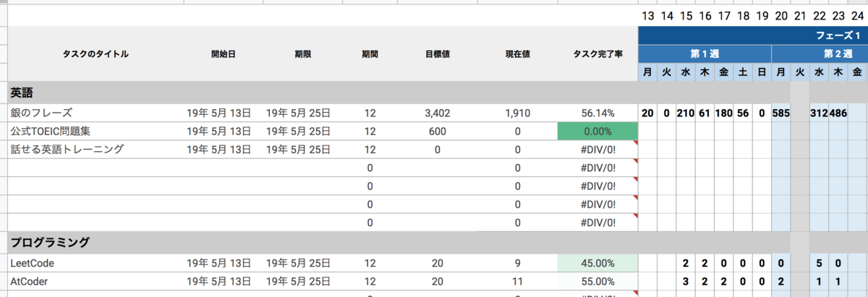Click the 日 weekday header cell

pyautogui.click(x=762, y=72)
